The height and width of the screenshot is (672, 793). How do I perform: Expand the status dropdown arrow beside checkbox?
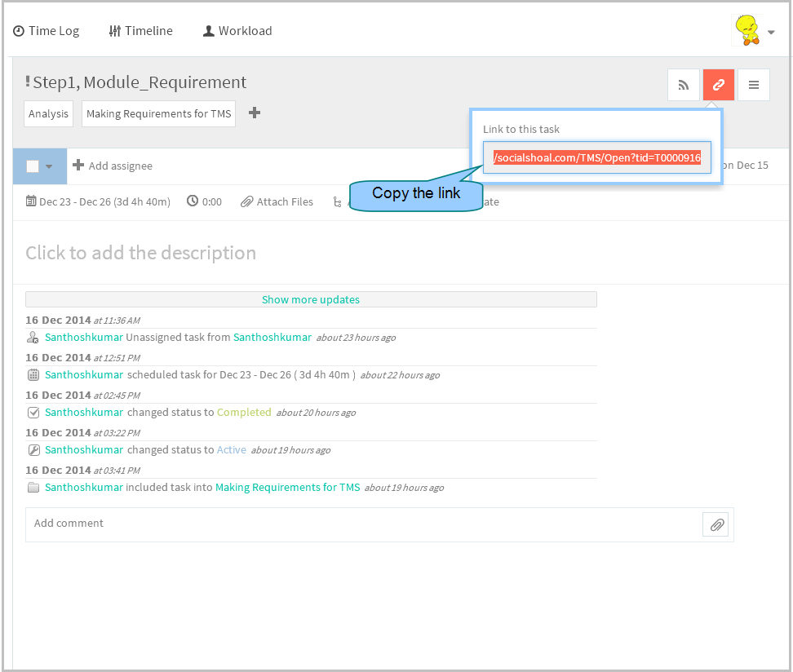tap(49, 166)
